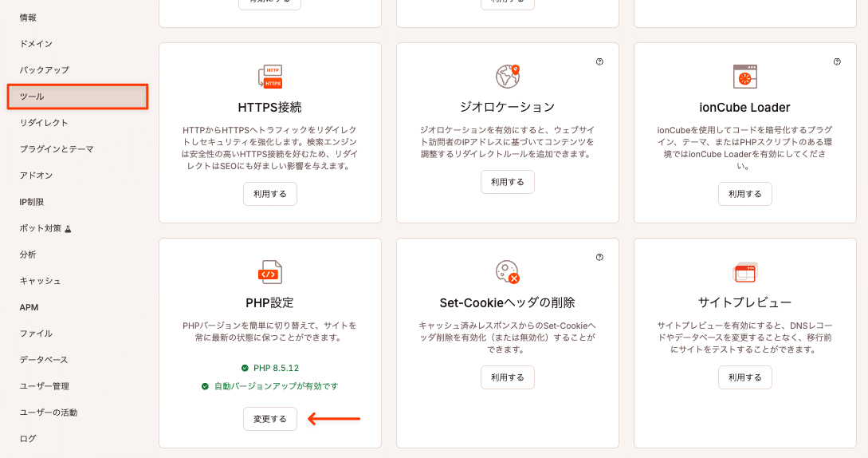Click the ionCube Loader card title
The image size is (868, 458).
coord(745,108)
